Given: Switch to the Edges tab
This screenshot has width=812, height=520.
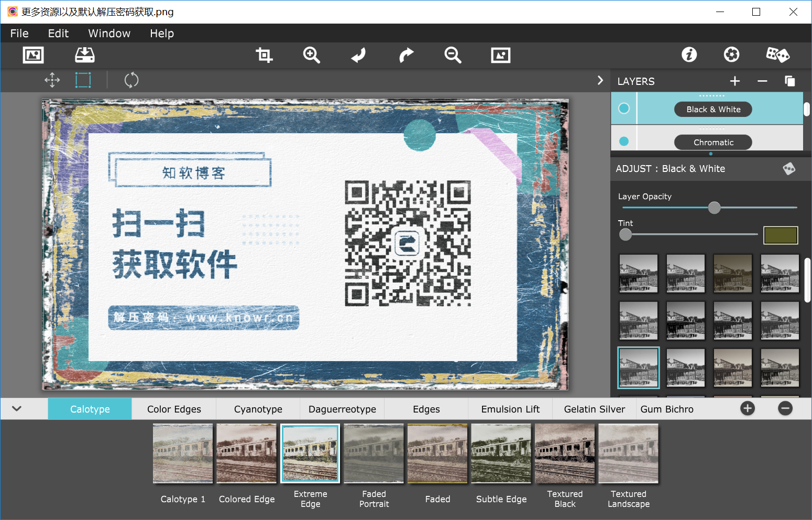Looking at the screenshot, I should (x=426, y=409).
